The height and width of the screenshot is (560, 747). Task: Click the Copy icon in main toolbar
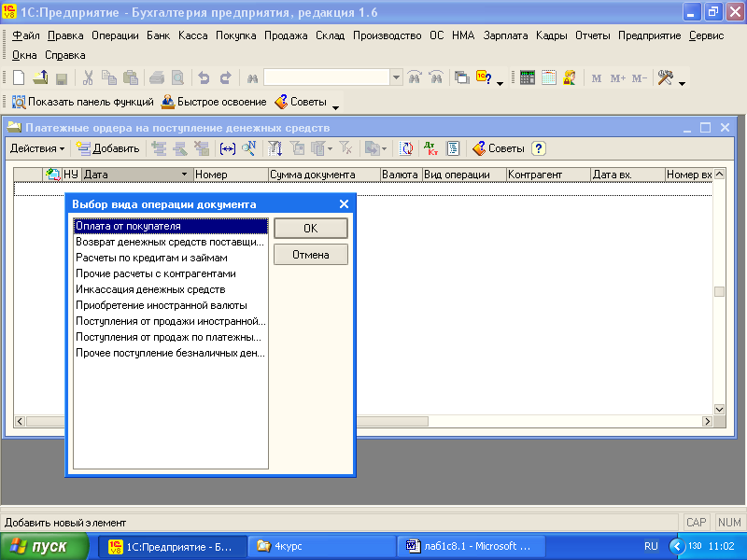(x=109, y=77)
